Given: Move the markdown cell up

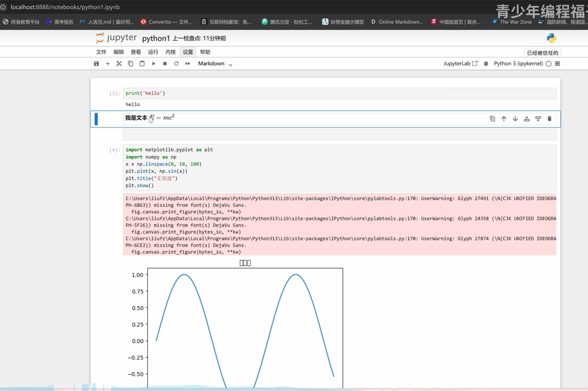Looking at the screenshot, I should tap(504, 119).
